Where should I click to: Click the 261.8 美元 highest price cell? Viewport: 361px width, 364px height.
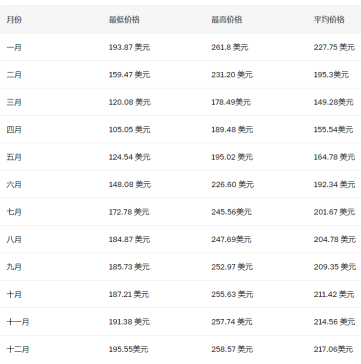point(230,47)
